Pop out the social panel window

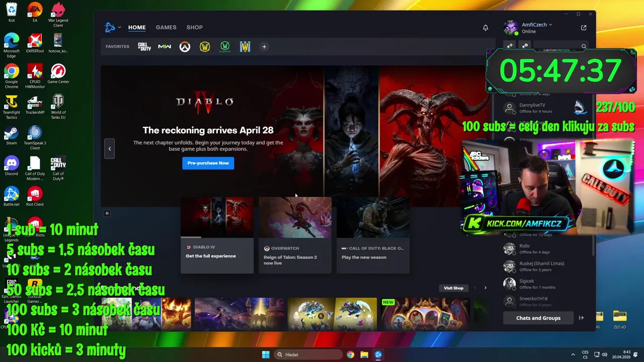[x=584, y=28]
